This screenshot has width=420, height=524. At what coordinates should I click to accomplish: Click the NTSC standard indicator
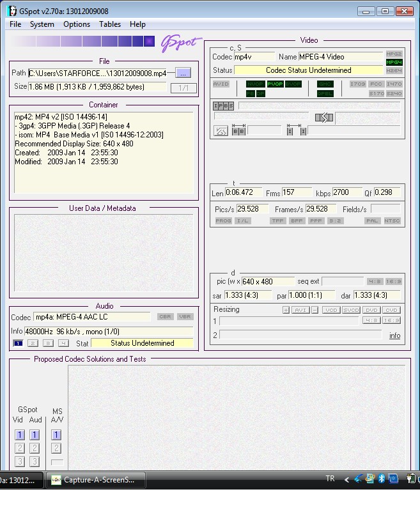[x=393, y=221]
